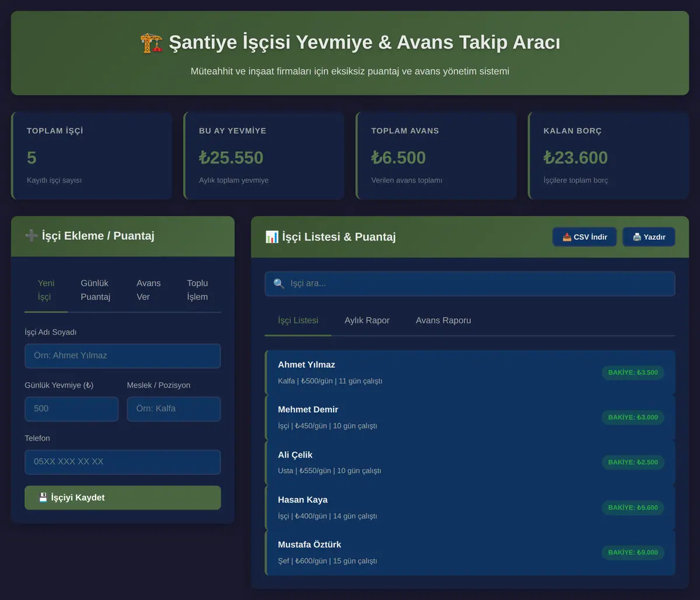The width and height of the screenshot is (700, 600).
Task: Open the Avans Raporu tab
Action: click(443, 320)
